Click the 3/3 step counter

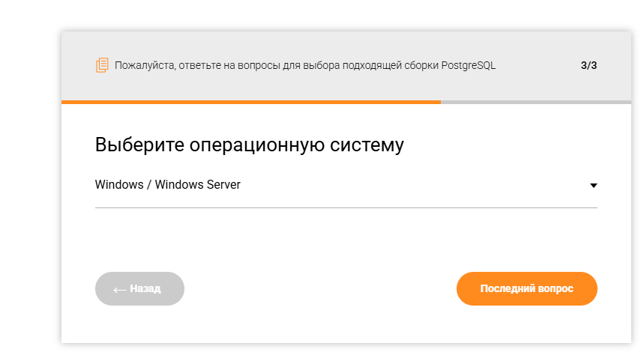click(x=589, y=65)
